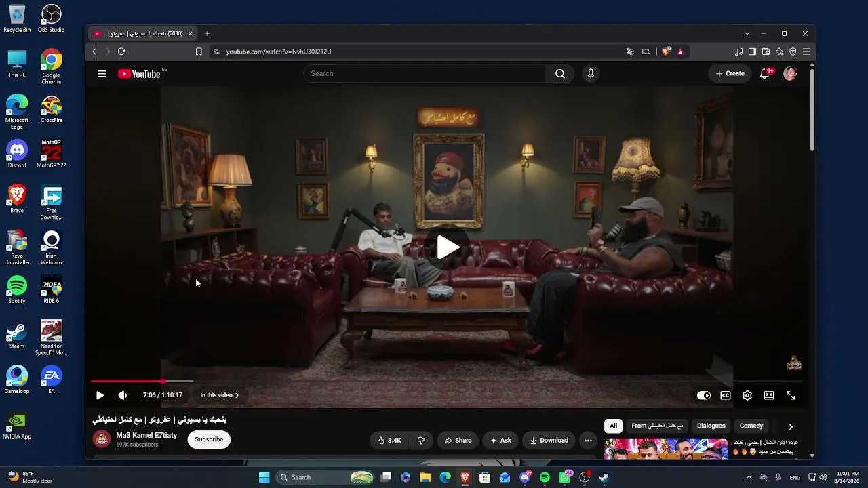
Task: Open YouTube notifications bell
Action: click(765, 74)
